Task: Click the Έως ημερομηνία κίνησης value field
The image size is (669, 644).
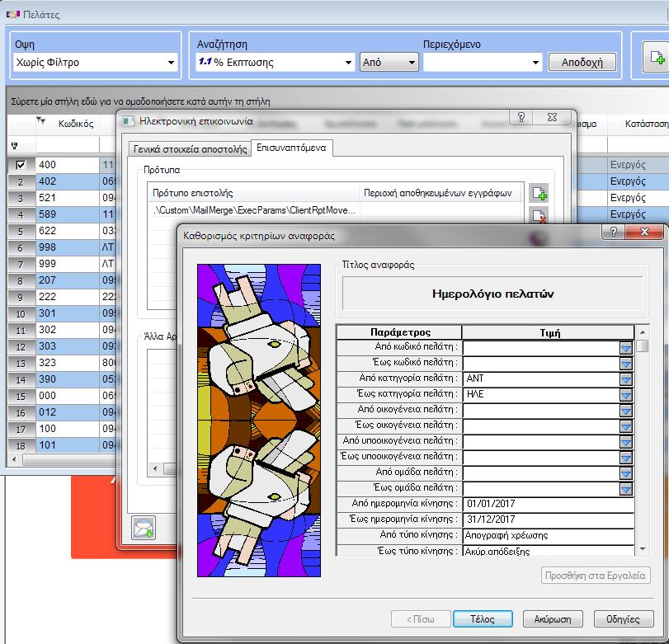Action: pos(548,519)
